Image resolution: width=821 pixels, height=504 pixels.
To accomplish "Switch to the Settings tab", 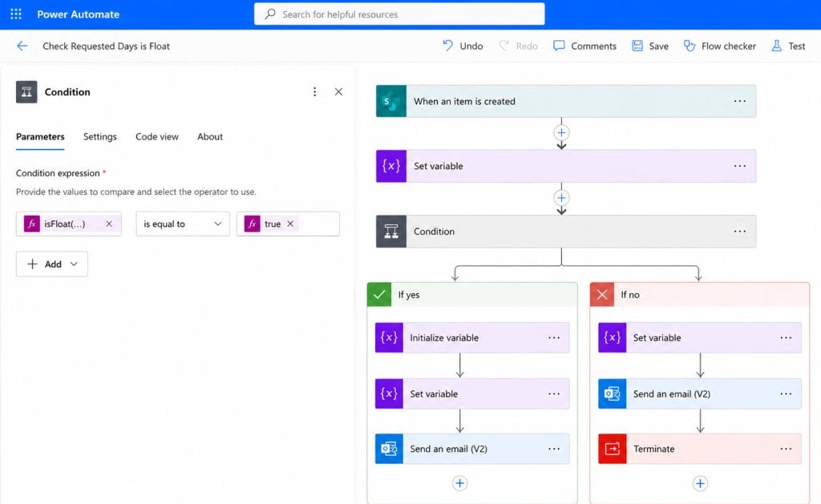I will [100, 136].
